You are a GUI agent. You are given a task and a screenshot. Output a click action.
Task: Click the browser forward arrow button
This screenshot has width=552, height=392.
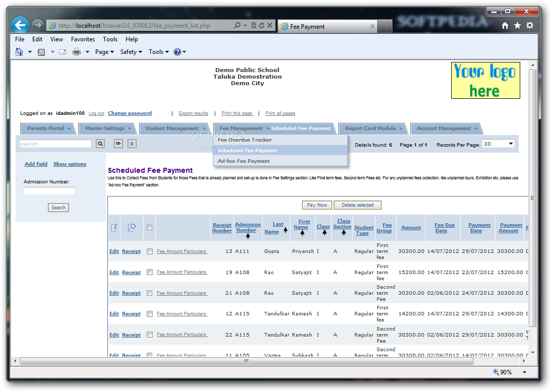37,25
